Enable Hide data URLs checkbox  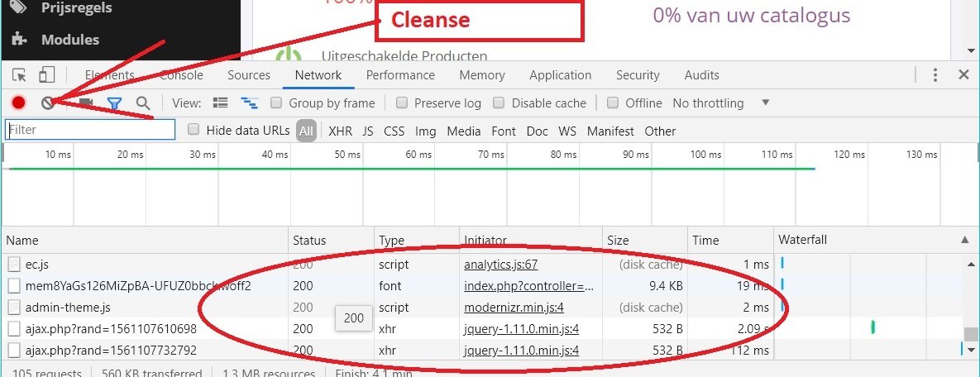[194, 130]
